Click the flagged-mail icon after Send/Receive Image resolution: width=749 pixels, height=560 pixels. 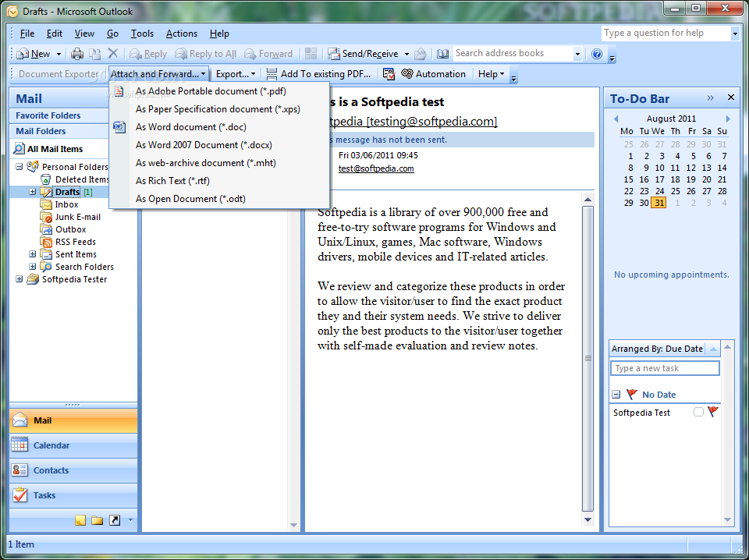[x=421, y=54]
